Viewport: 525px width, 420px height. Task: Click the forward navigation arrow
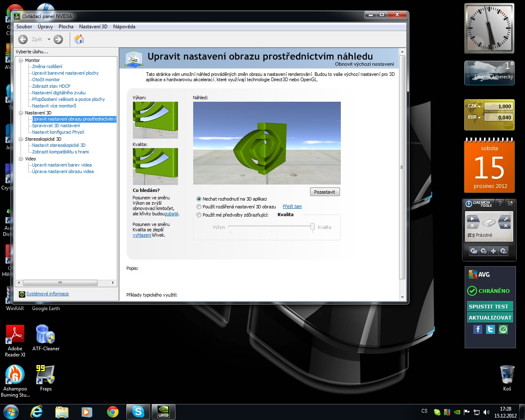pyautogui.click(x=58, y=39)
